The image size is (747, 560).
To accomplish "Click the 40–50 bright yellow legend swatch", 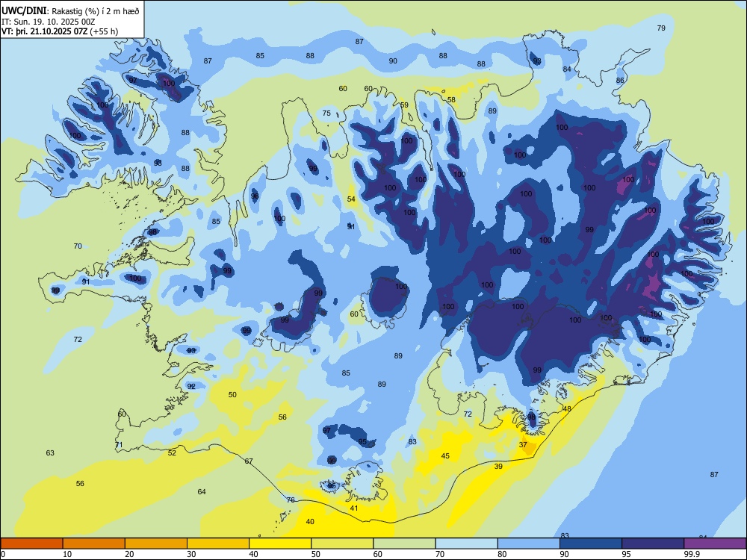I will pyautogui.click(x=280, y=544).
